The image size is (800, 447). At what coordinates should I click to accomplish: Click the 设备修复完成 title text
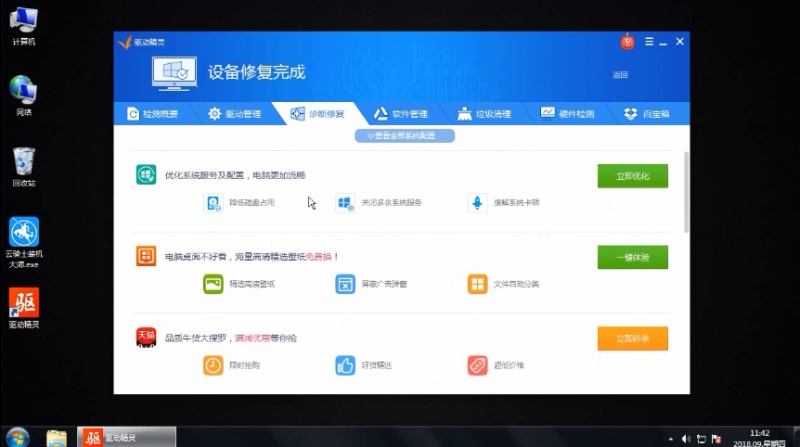point(256,72)
